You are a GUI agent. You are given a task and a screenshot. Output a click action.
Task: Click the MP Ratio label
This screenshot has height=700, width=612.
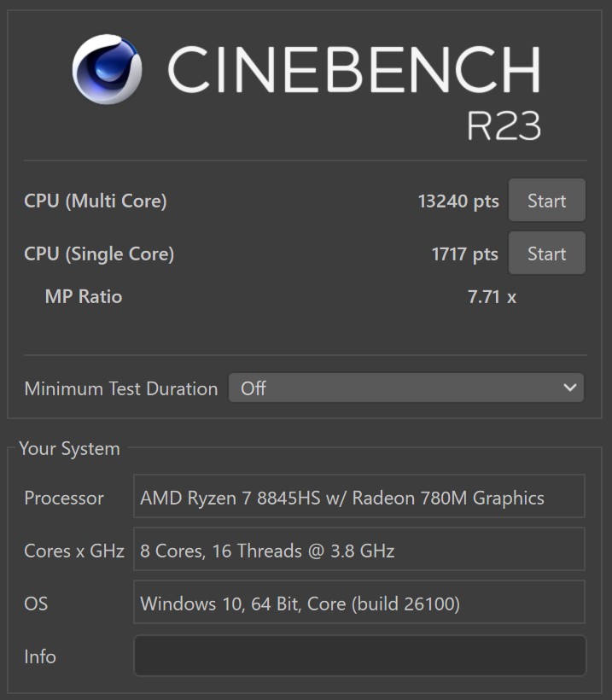pyautogui.click(x=84, y=297)
